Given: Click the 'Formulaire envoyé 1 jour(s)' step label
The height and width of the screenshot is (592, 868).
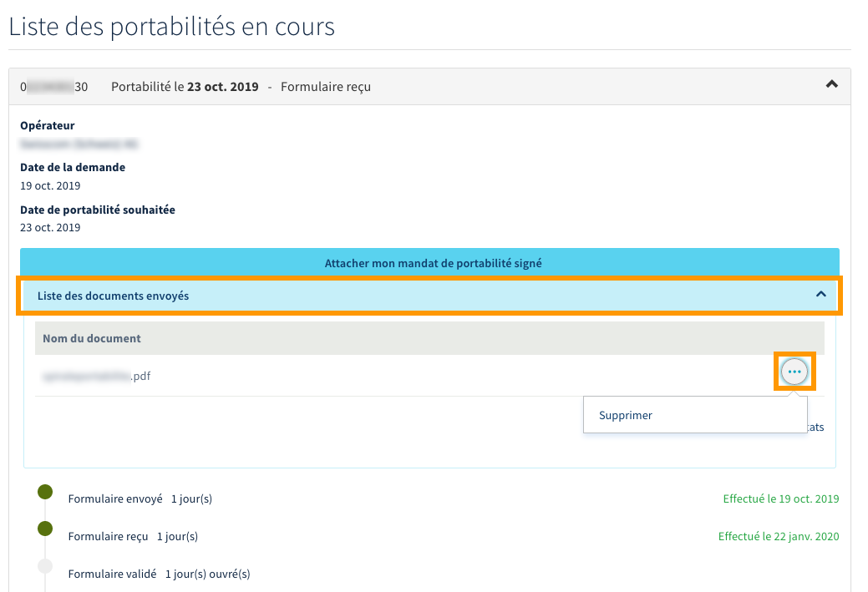Looking at the screenshot, I should [x=140, y=499].
